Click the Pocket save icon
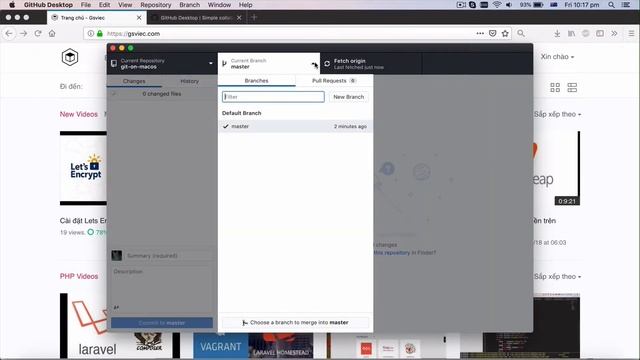Viewport: 640px width, 360px height. point(493,33)
